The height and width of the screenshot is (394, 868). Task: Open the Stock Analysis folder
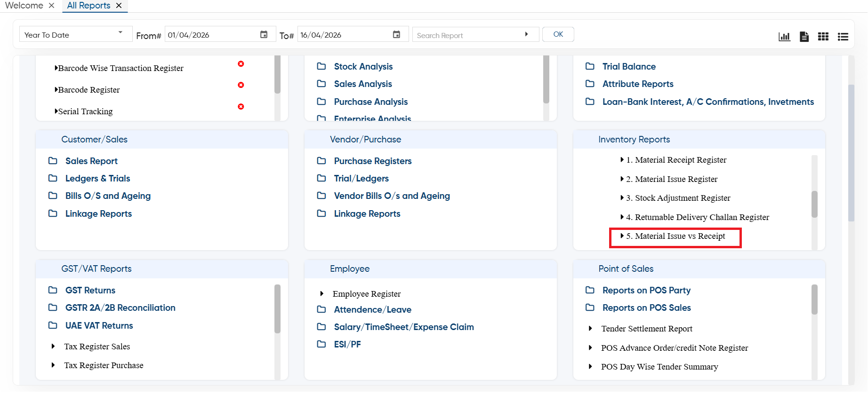pos(363,67)
